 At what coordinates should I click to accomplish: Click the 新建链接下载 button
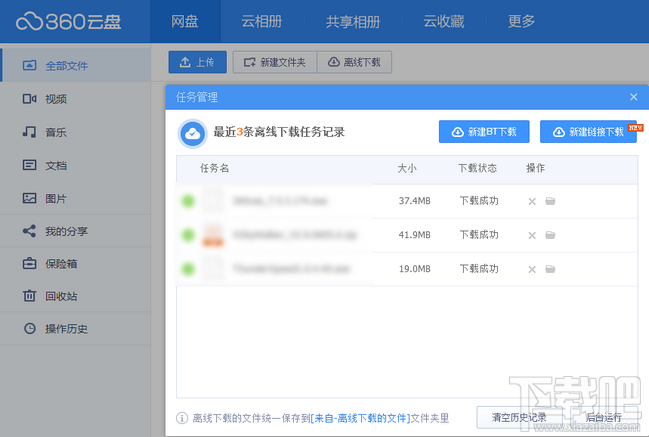588,132
